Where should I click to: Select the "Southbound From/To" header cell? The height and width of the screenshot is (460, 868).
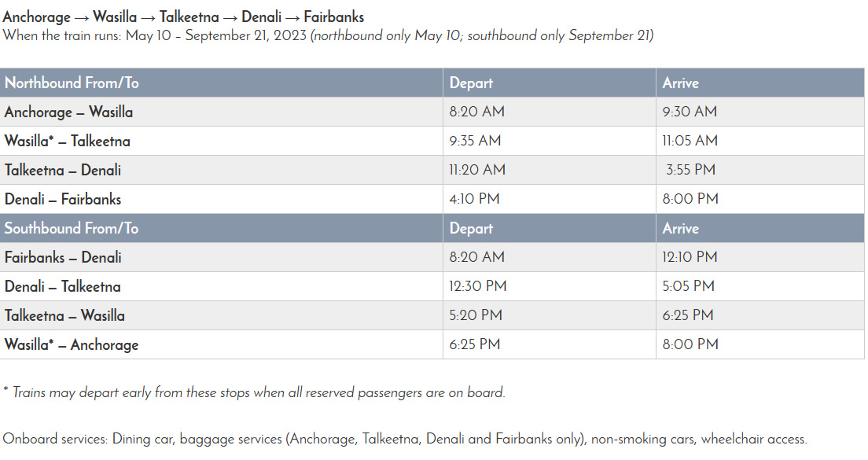[72, 228]
